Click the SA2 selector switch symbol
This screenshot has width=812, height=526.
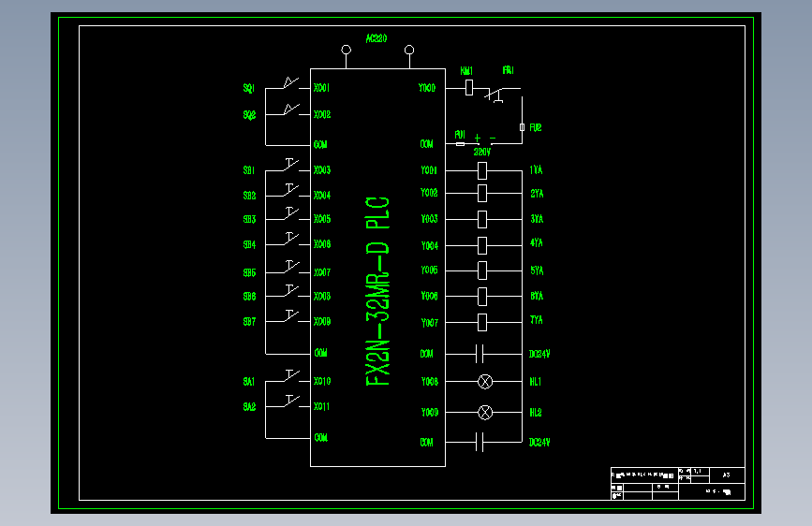(291, 401)
